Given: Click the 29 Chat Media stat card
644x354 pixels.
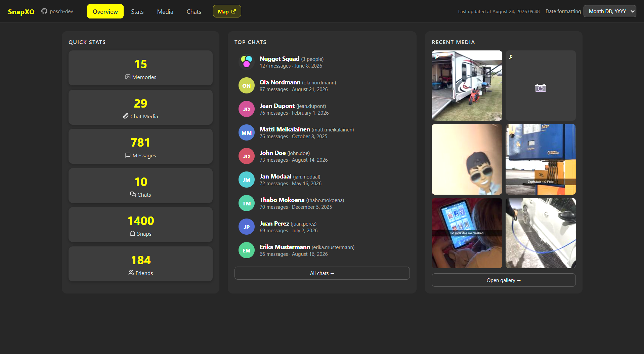Looking at the screenshot, I should 140,107.
